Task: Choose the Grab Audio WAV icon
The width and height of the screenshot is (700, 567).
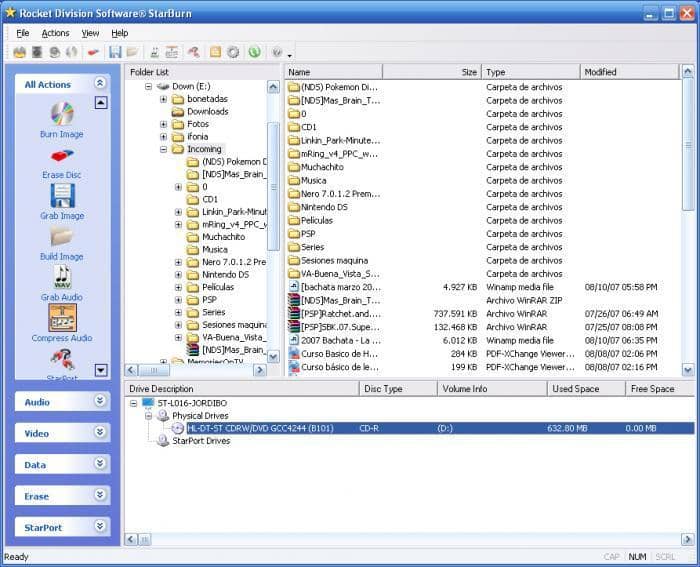Action: point(62,277)
